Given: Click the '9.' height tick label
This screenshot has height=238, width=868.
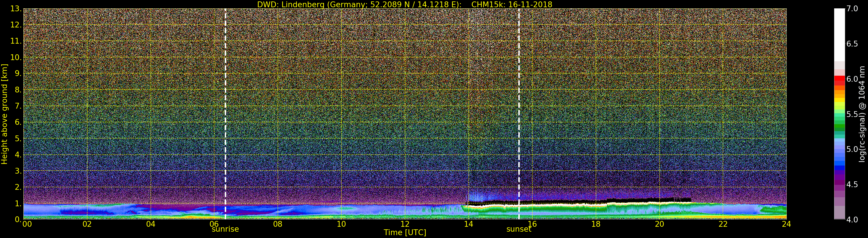Looking at the screenshot, I should pyautogui.click(x=18, y=73).
